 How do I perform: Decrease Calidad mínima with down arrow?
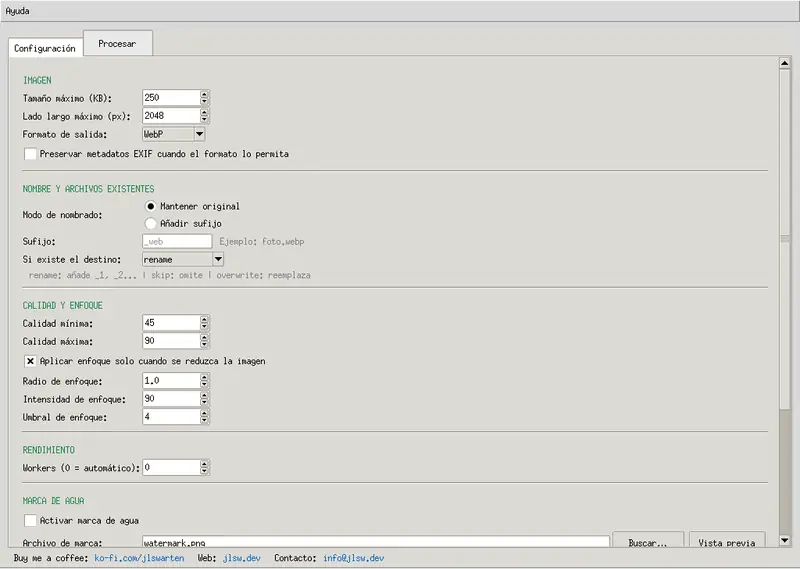[205, 327]
